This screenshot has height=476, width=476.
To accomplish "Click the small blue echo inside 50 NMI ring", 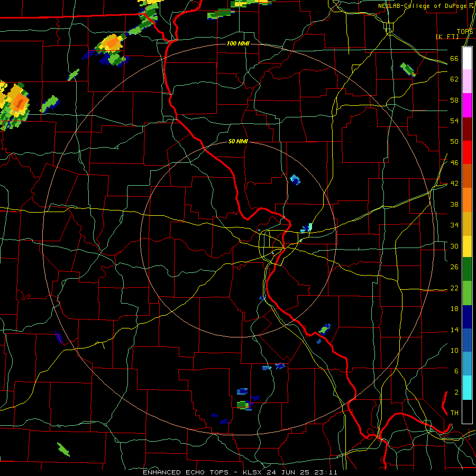I will point(295,180).
